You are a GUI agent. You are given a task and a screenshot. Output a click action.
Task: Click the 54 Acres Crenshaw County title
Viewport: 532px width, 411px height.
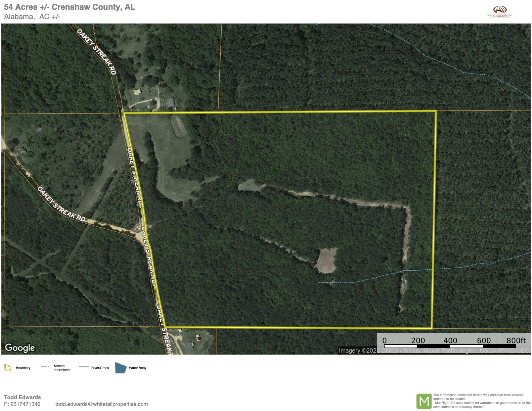coord(70,7)
